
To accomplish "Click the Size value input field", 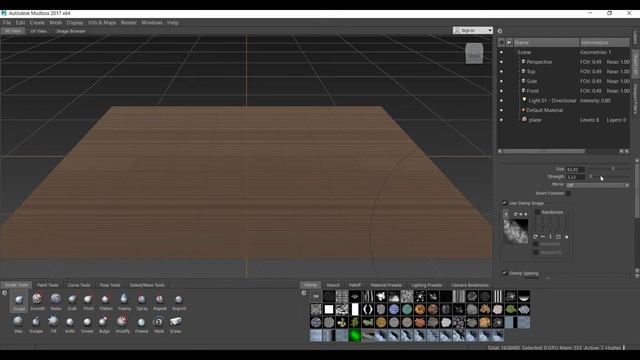I will (x=576, y=169).
